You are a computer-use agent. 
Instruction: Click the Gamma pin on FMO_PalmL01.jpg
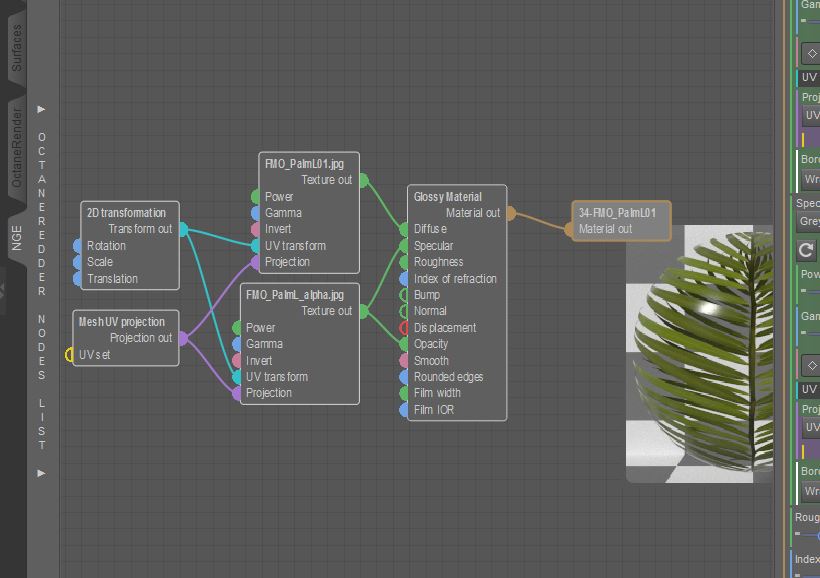tap(255, 213)
